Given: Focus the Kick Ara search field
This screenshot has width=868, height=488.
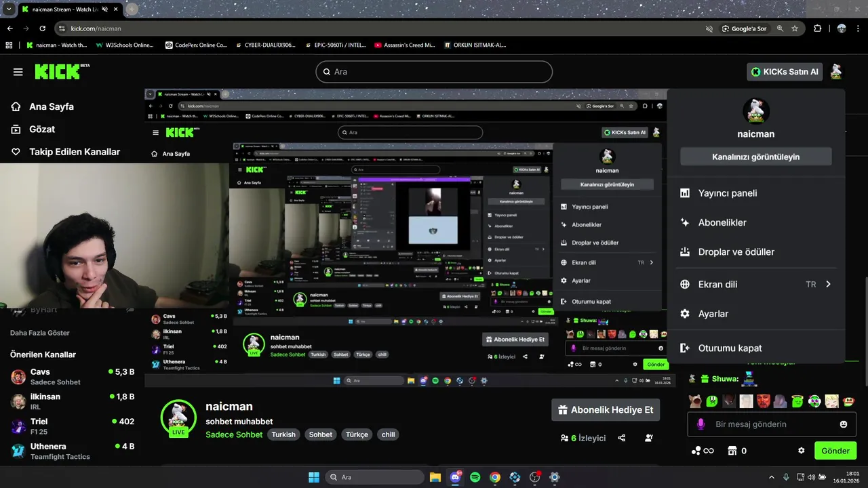Looking at the screenshot, I should (434, 72).
